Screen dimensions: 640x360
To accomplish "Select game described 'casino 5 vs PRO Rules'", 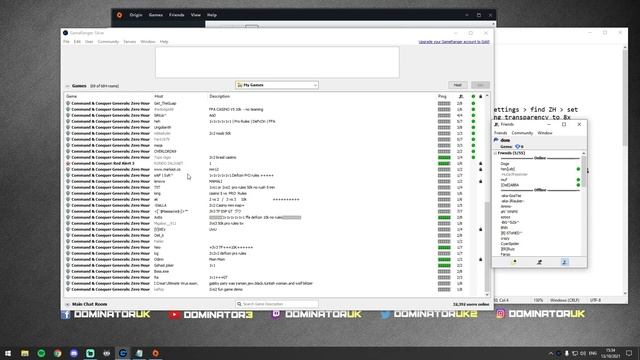I will click(273, 193).
